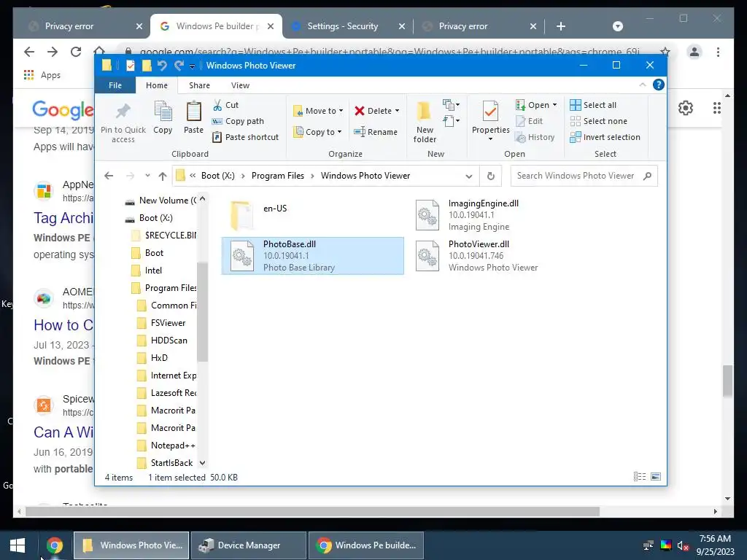Click Invert selection in ribbon
Viewport: 747px width, 560px height.
pos(605,137)
